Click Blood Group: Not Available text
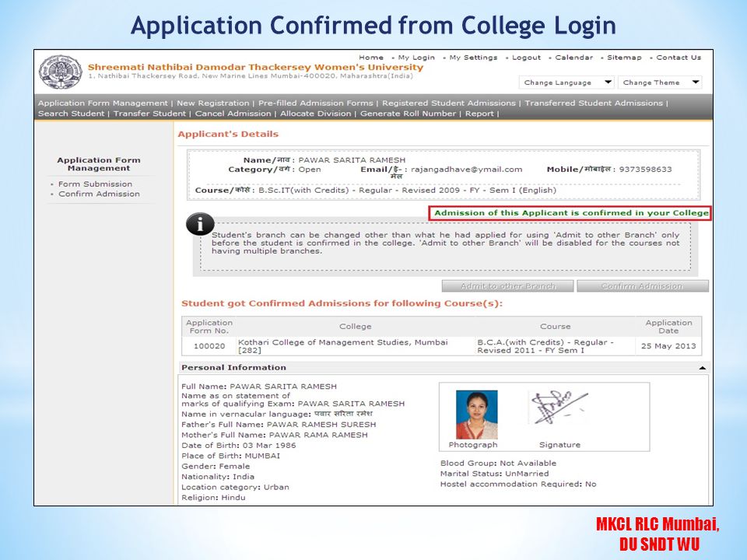This screenshot has height=560, width=747. (498, 464)
